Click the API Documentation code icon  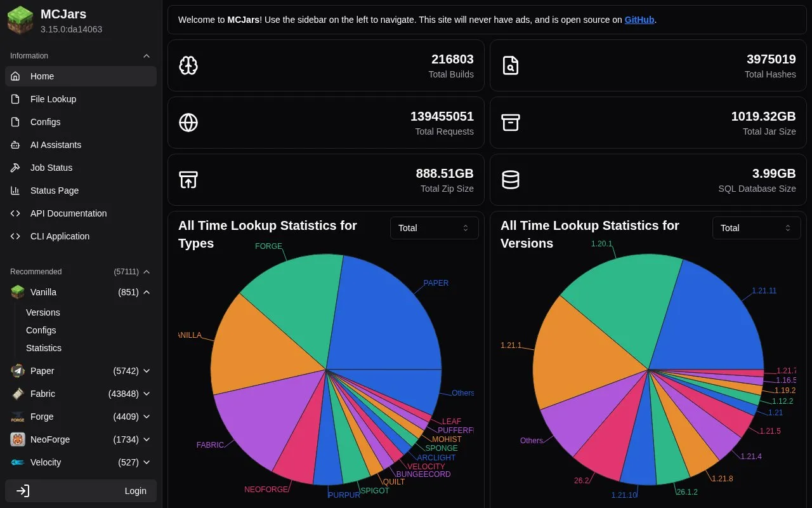pos(16,213)
